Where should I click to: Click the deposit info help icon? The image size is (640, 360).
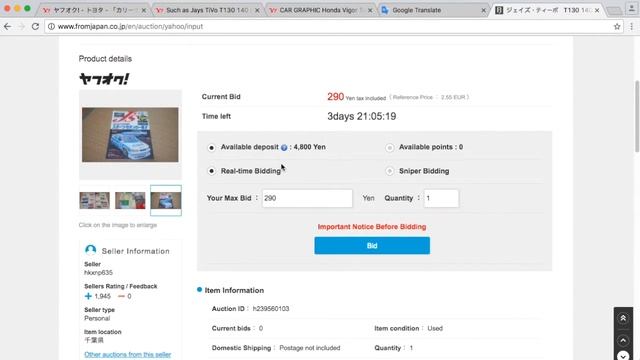point(284,147)
